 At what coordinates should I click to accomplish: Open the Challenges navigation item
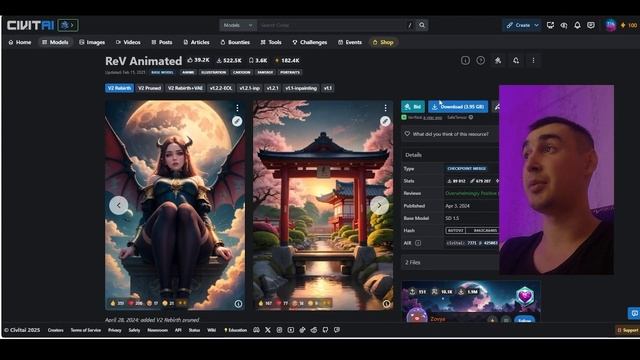click(x=309, y=42)
